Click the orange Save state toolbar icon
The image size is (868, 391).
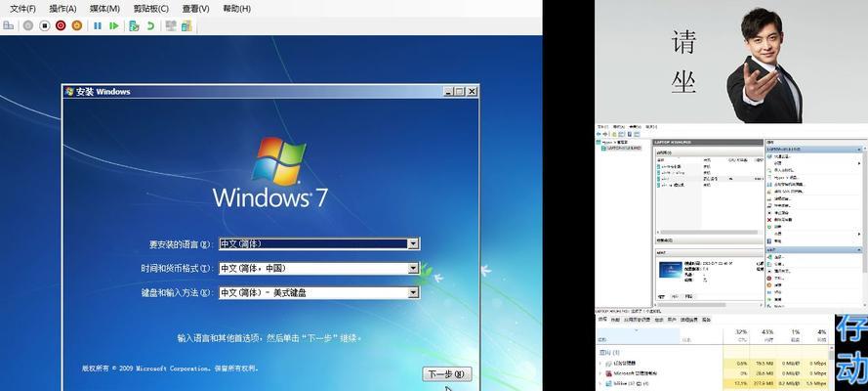pos(77,25)
